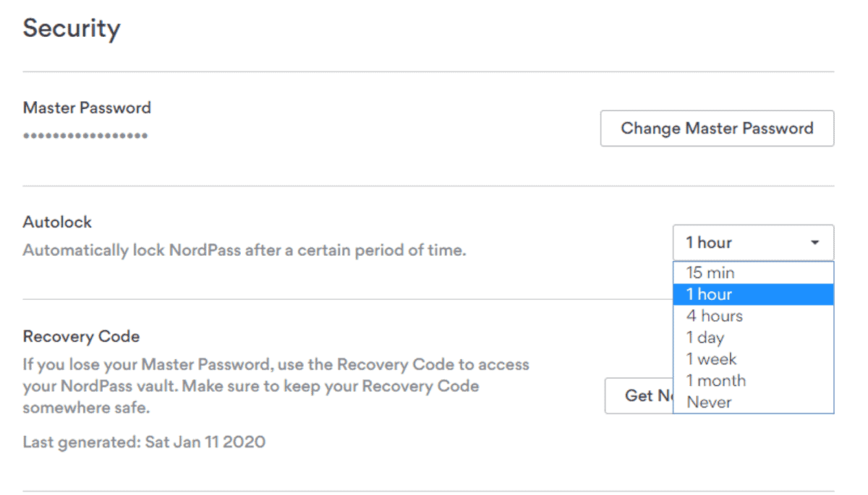
Task: Click the Automatically lock NordPass description text
Action: pos(244,251)
